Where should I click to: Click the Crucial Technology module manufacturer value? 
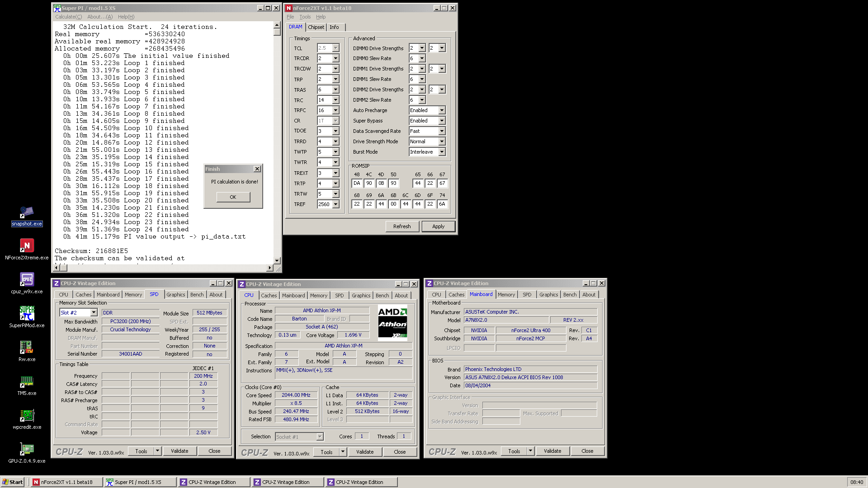coord(131,329)
